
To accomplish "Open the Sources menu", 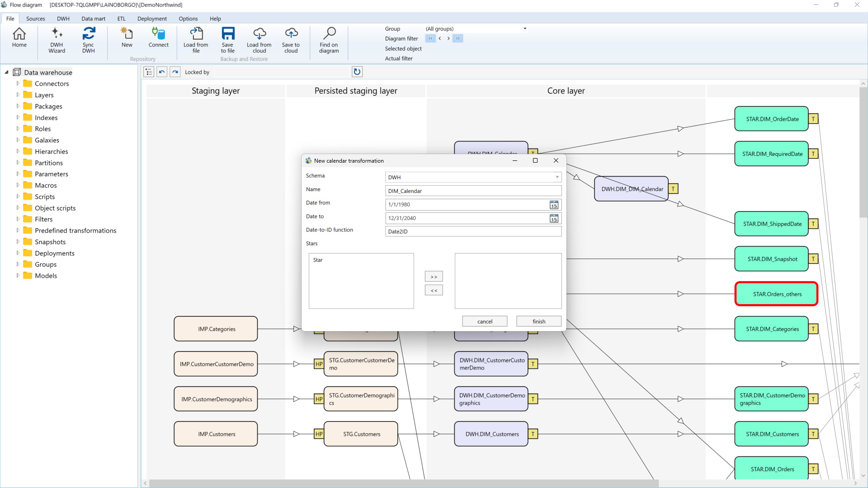I will 36,19.
